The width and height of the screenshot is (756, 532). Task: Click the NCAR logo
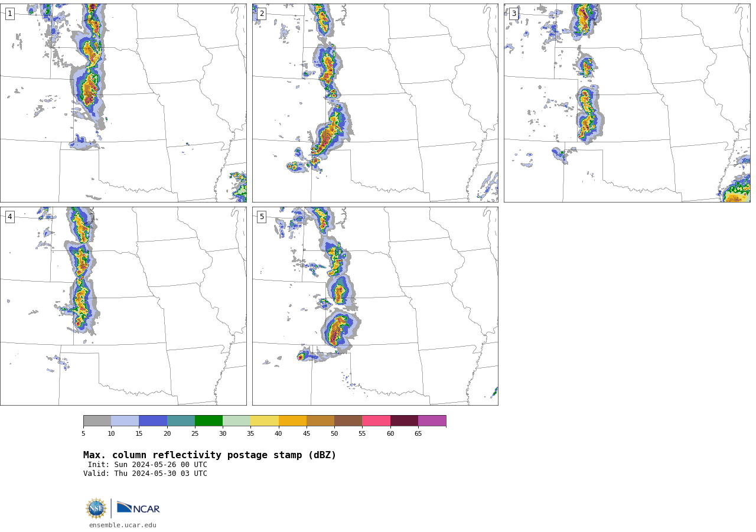(138, 508)
